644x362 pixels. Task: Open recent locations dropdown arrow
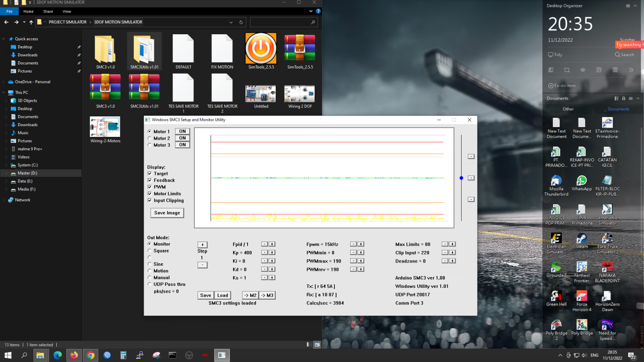[24, 22]
